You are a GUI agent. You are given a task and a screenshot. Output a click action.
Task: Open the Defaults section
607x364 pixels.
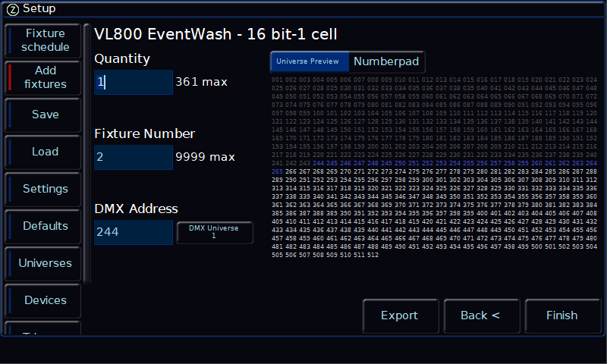point(42,226)
